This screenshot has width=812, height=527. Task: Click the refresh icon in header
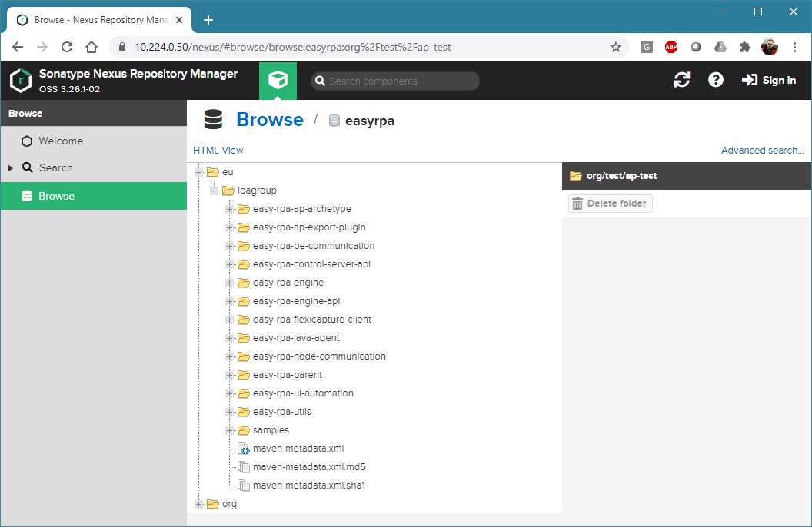681,80
